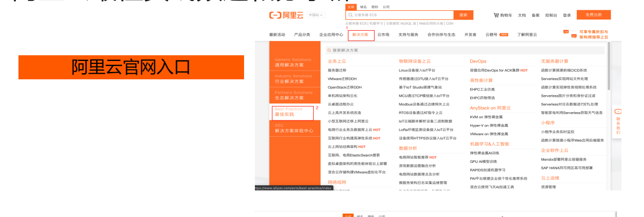644x217 pixels.
Task: Open the 文档 link
Action: (522, 15)
